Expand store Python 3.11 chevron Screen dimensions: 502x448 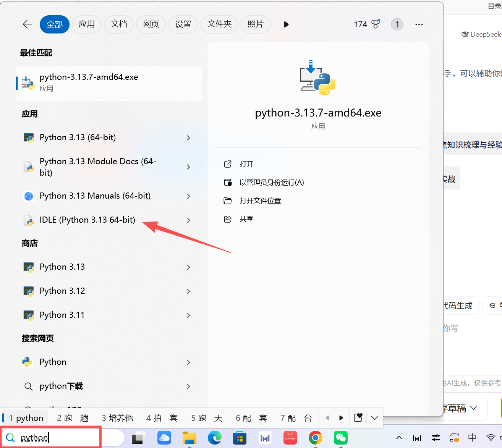[188, 315]
